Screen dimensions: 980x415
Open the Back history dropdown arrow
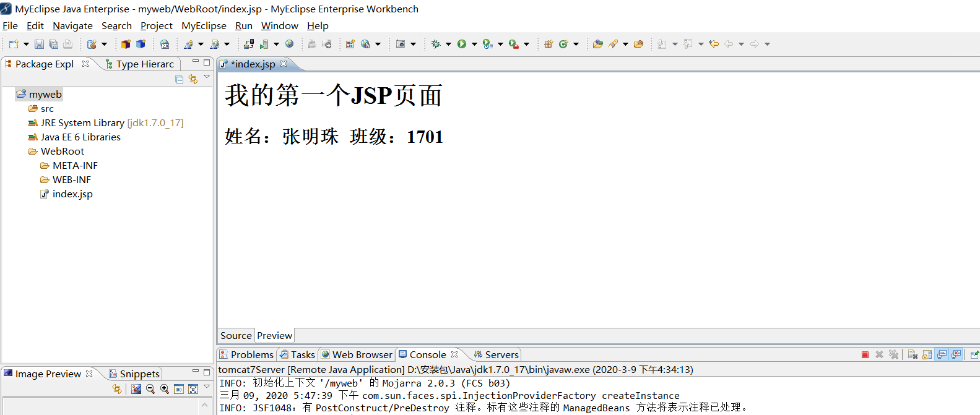click(x=741, y=44)
